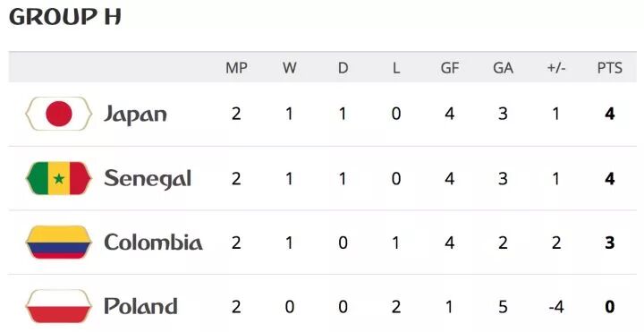The image size is (644, 332).
Task: Open the Japan team link
Action: point(135,115)
